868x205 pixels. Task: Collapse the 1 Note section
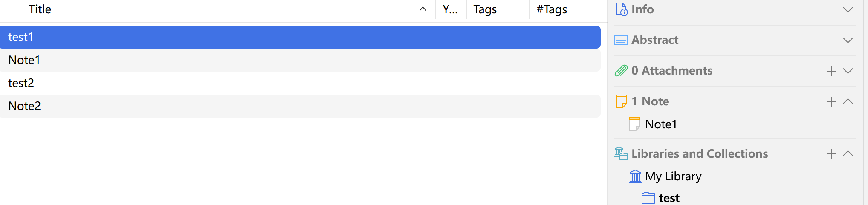pos(848,101)
